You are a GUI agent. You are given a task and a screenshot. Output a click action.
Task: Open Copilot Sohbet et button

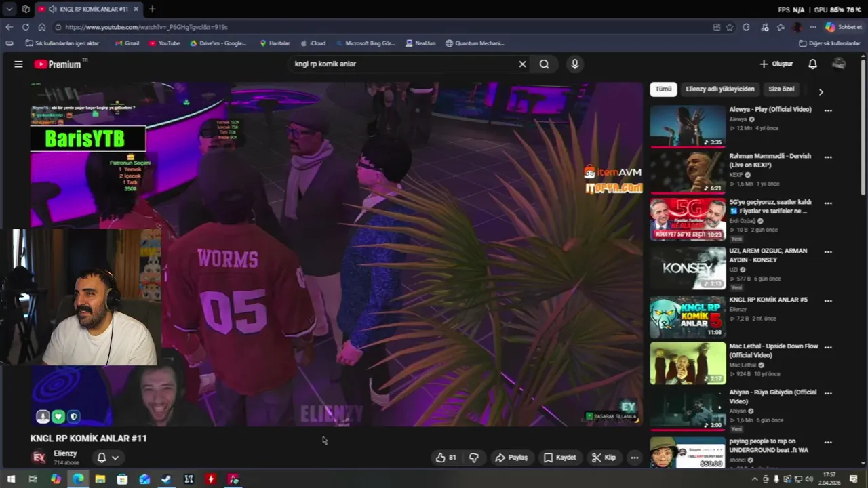point(844,27)
